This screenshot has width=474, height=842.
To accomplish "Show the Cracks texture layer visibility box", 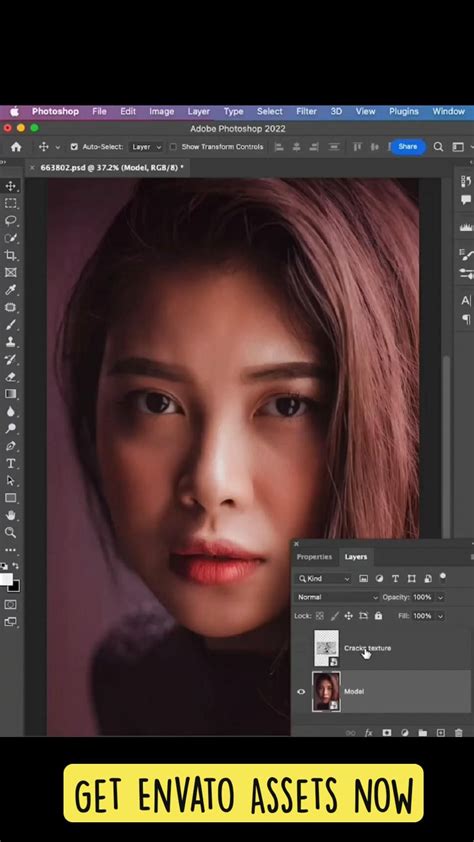I will [x=301, y=648].
